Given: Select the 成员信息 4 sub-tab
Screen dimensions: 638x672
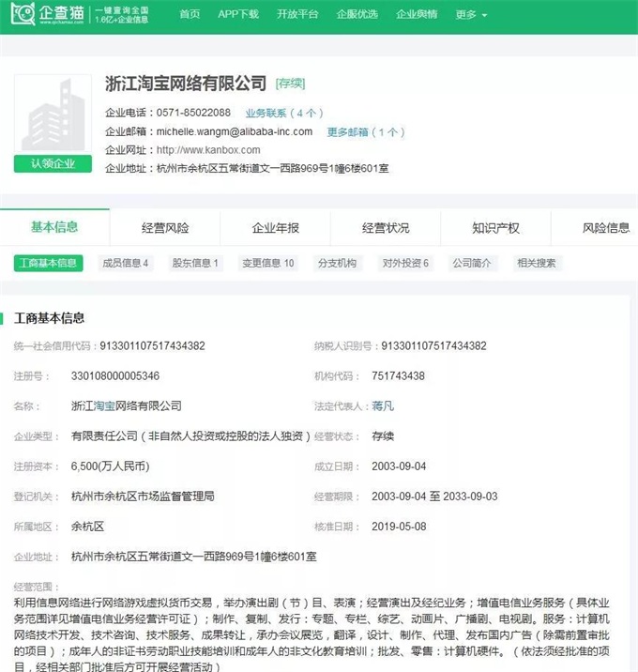Looking at the screenshot, I should [125, 263].
